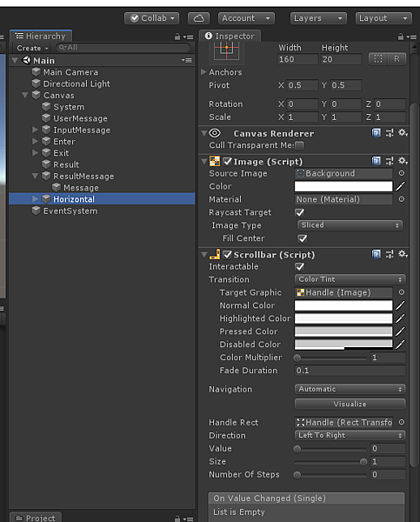Open Image (Script) component gear menu

coord(403,162)
